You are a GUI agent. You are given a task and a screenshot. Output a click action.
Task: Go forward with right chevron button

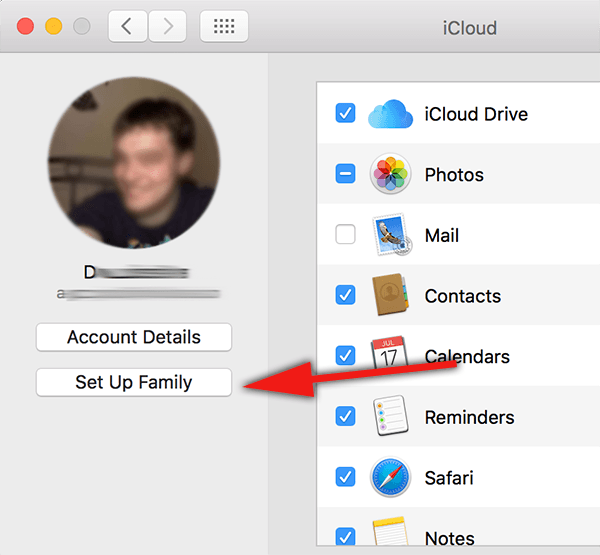pos(168,26)
